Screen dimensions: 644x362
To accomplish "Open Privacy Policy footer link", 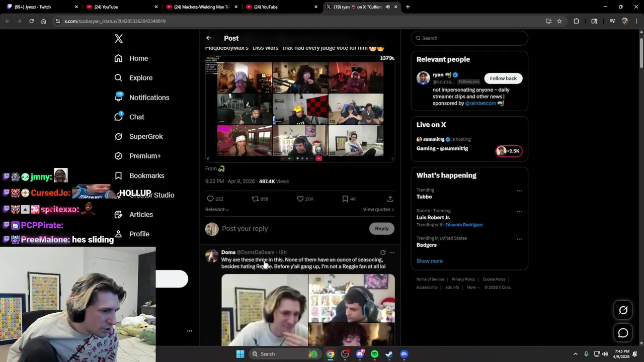I will [463, 280].
